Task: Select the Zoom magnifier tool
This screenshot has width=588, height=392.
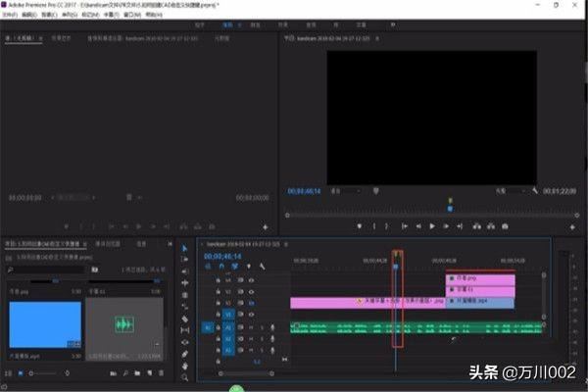Action: tap(185, 377)
